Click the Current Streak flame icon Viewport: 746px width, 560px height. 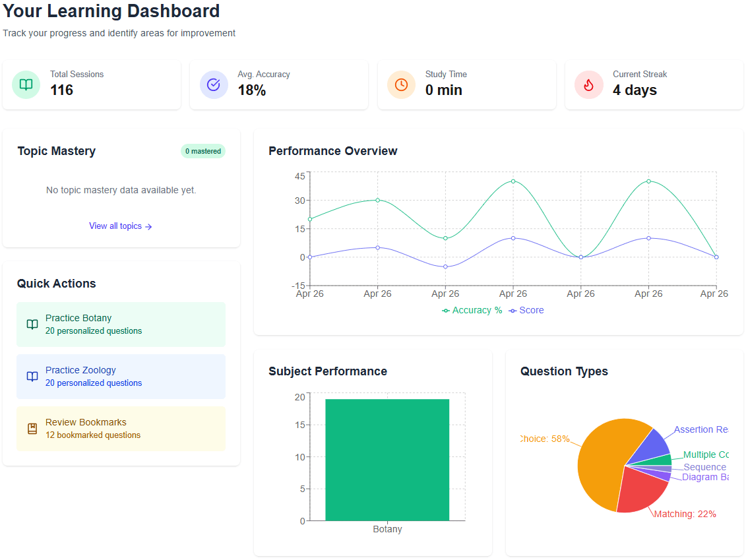coord(588,84)
